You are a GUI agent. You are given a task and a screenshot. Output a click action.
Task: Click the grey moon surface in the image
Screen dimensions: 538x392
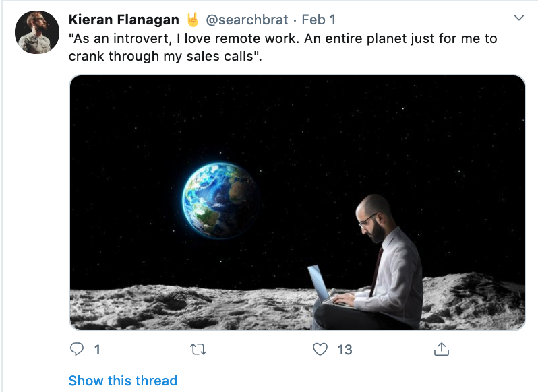pyautogui.click(x=169, y=306)
